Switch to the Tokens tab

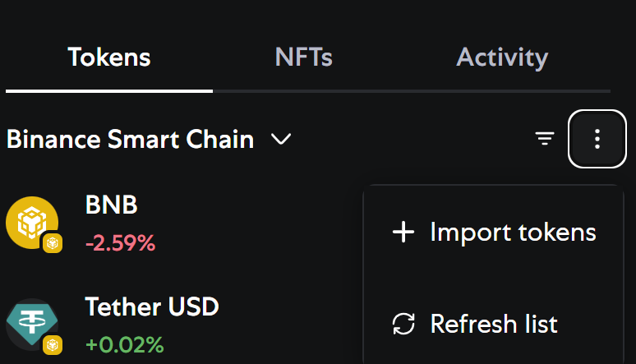point(109,58)
